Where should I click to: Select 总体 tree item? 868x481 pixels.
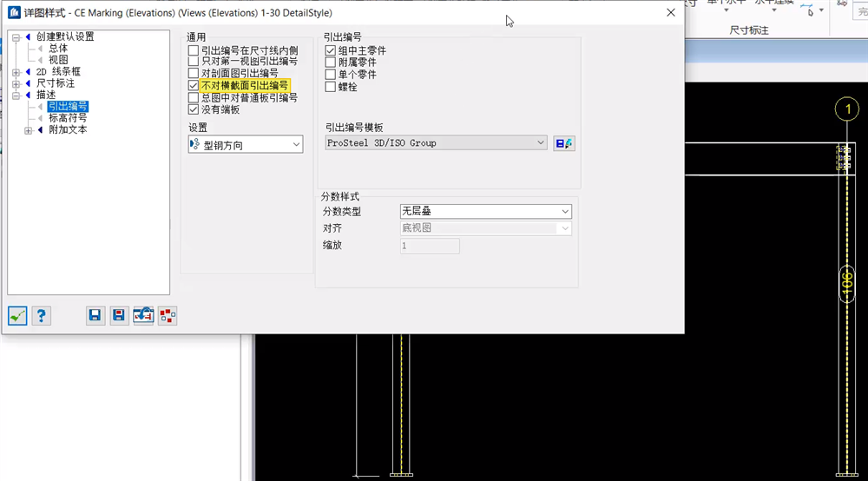pyautogui.click(x=58, y=49)
